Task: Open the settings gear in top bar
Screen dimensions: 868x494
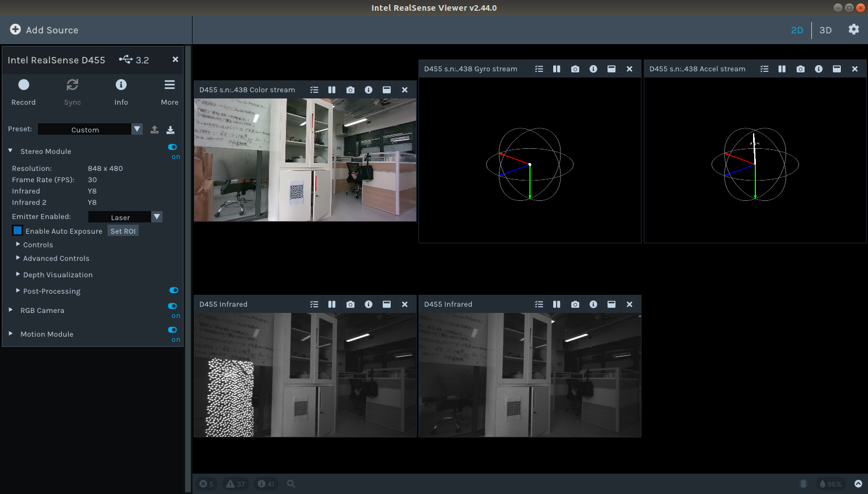Action: coord(854,29)
